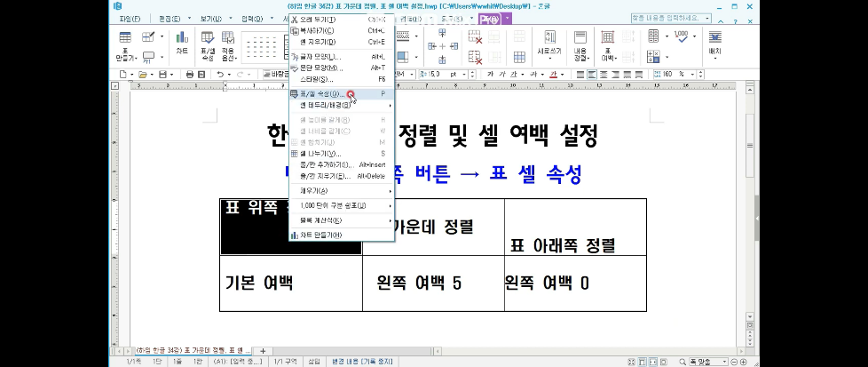This screenshot has width=868, height=367.
Task: Click the Chart (차트) icon in ribbon
Action: coord(182,43)
